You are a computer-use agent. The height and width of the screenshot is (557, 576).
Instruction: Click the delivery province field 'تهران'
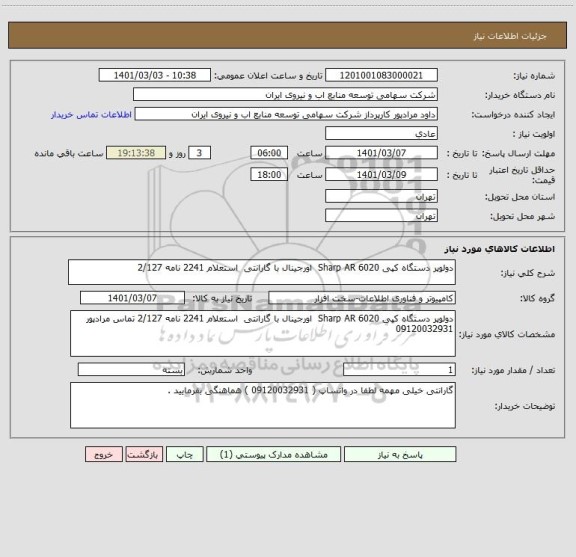(381, 196)
